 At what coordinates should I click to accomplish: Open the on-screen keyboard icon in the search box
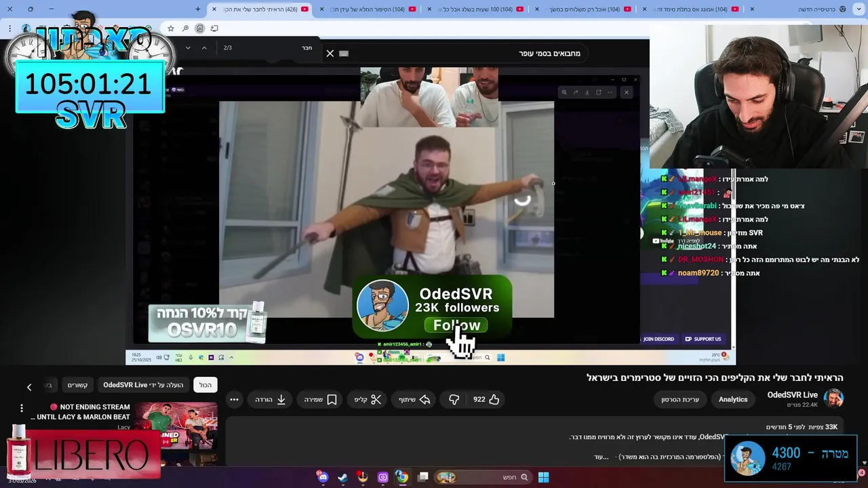344,54
